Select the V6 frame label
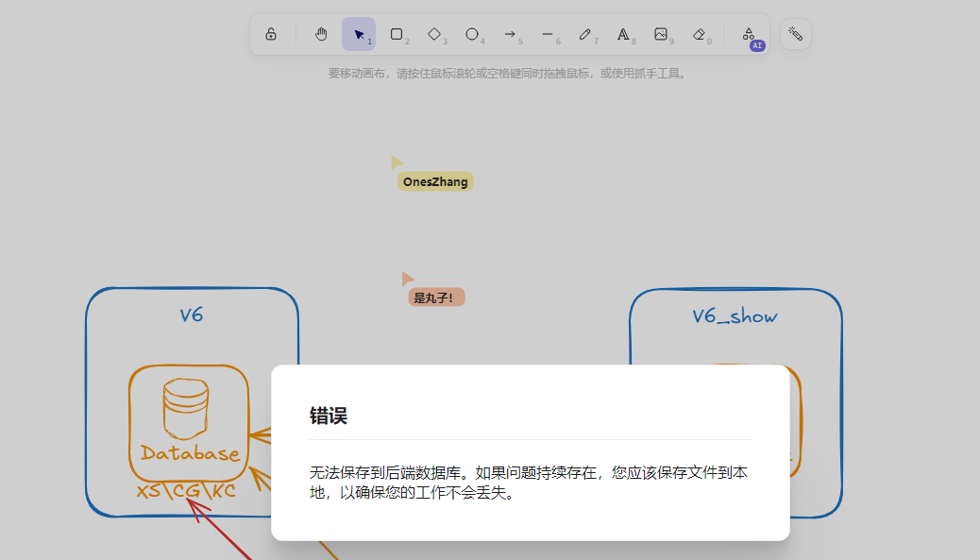980x560 pixels. [190, 314]
